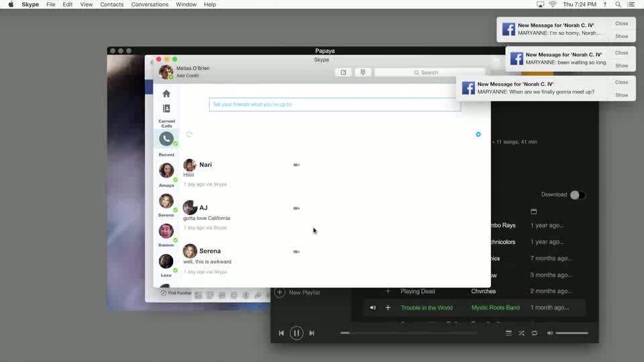Click the calendar column header icon

533,211
